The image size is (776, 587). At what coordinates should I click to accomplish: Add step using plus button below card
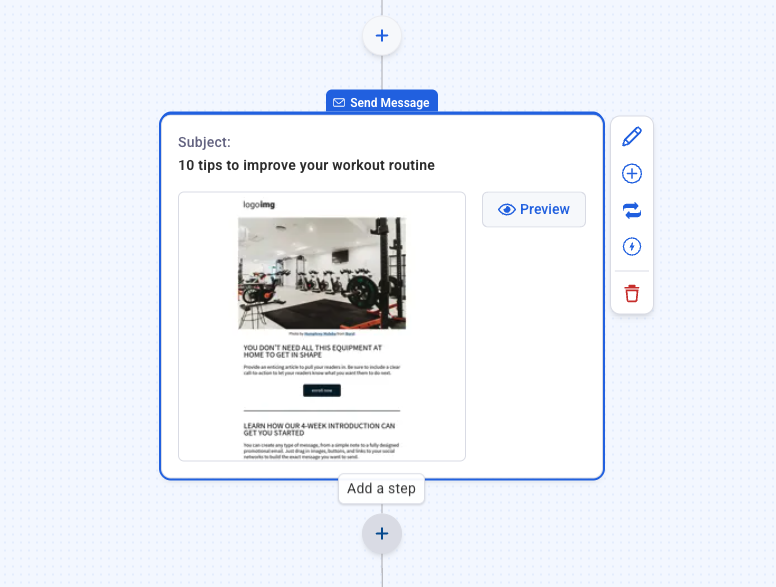click(x=382, y=534)
